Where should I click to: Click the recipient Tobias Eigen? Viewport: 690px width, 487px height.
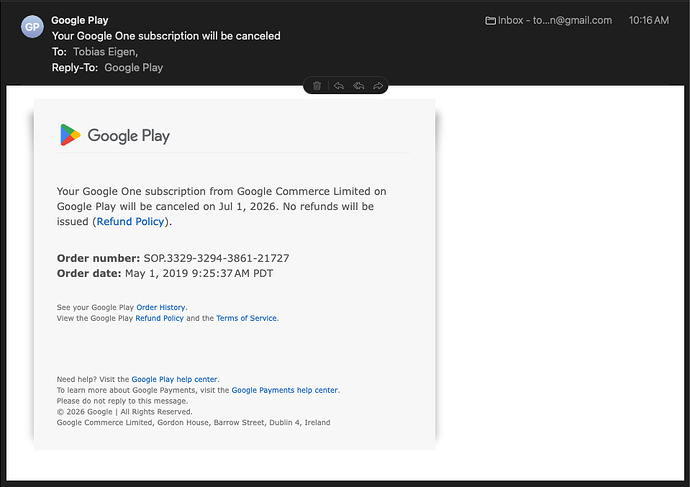[x=106, y=52]
